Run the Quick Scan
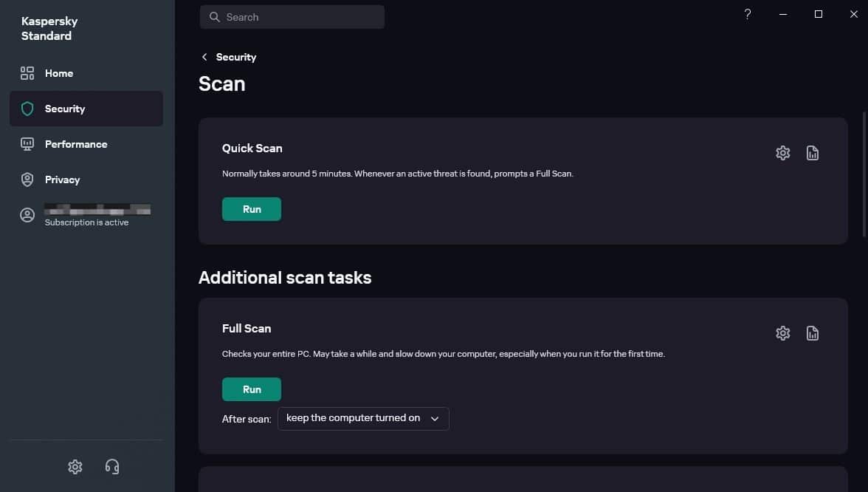The width and height of the screenshot is (868, 492). click(251, 209)
